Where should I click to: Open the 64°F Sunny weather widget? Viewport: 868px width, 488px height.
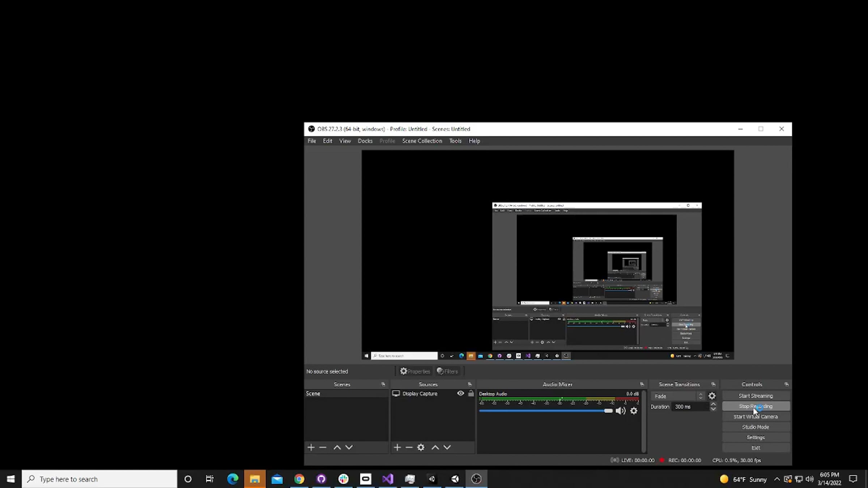click(x=744, y=479)
